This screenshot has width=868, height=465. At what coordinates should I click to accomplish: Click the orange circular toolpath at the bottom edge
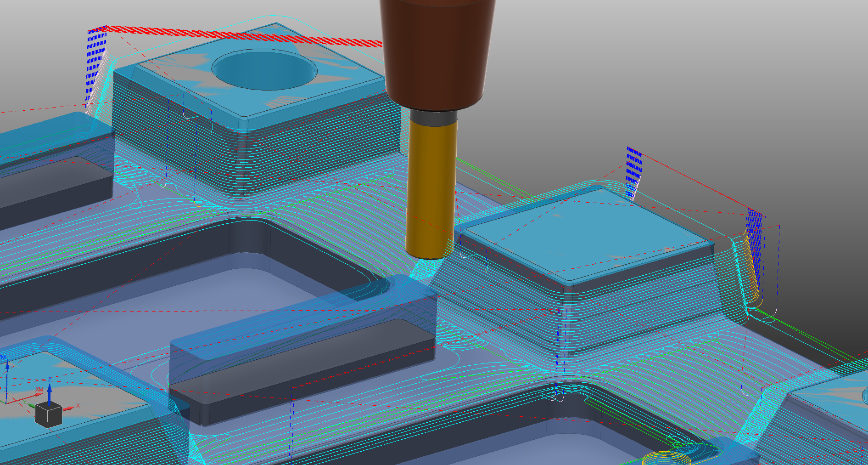[666, 459]
